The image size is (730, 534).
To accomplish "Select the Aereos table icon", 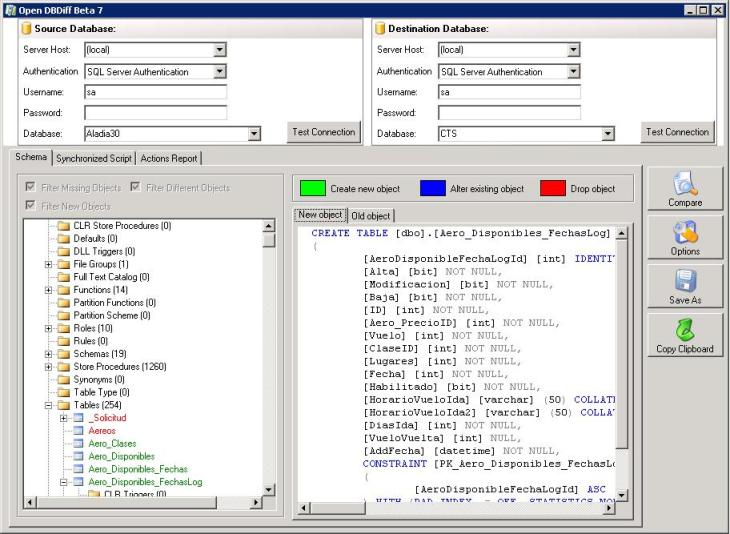I will [78, 431].
